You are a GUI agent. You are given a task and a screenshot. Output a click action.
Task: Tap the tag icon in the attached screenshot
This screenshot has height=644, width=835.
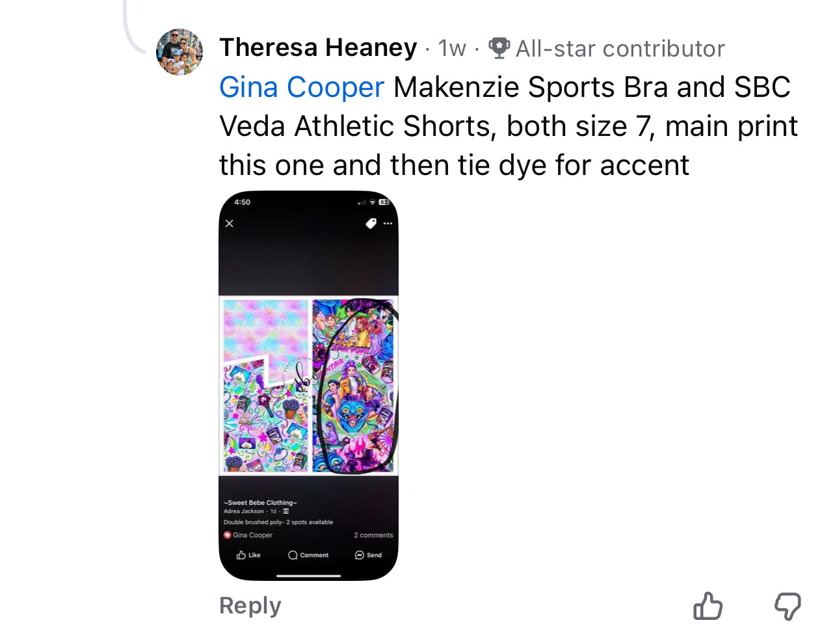point(371,223)
